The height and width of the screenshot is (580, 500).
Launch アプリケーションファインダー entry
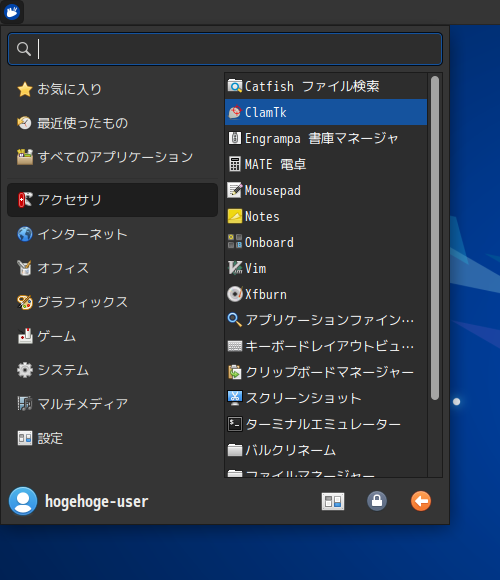point(326,320)
